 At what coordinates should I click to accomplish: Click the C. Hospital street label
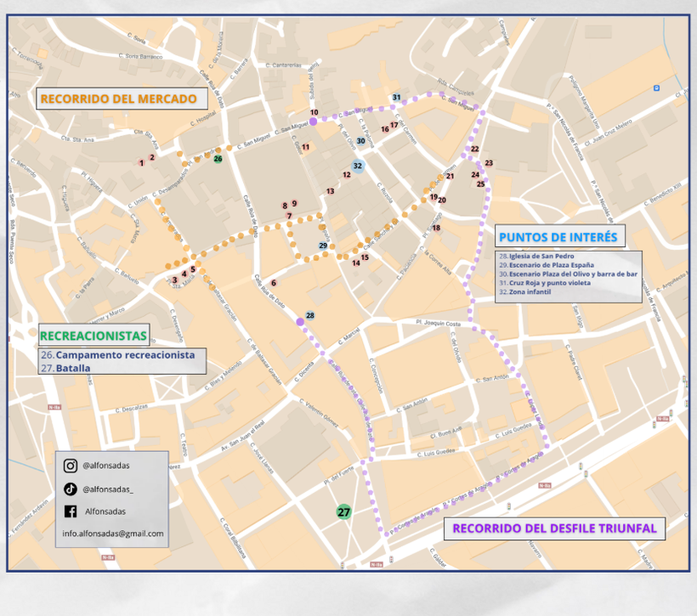203,118
